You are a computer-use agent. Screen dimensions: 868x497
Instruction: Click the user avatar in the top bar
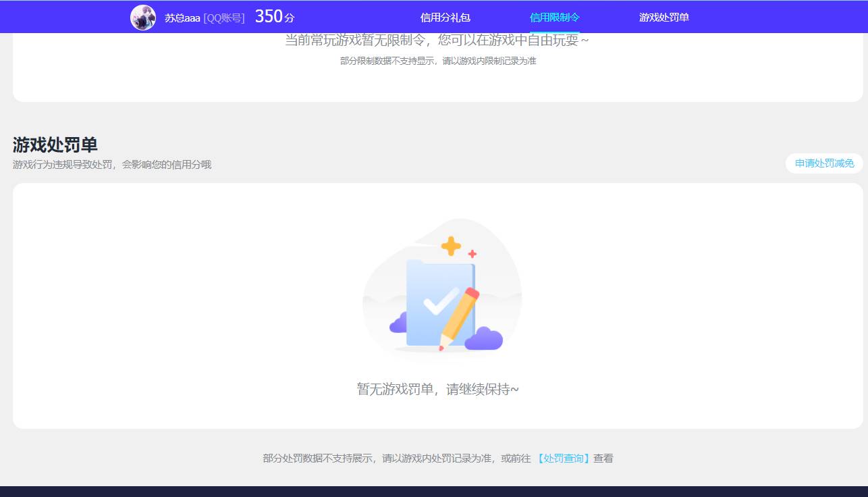pos(143,17)
